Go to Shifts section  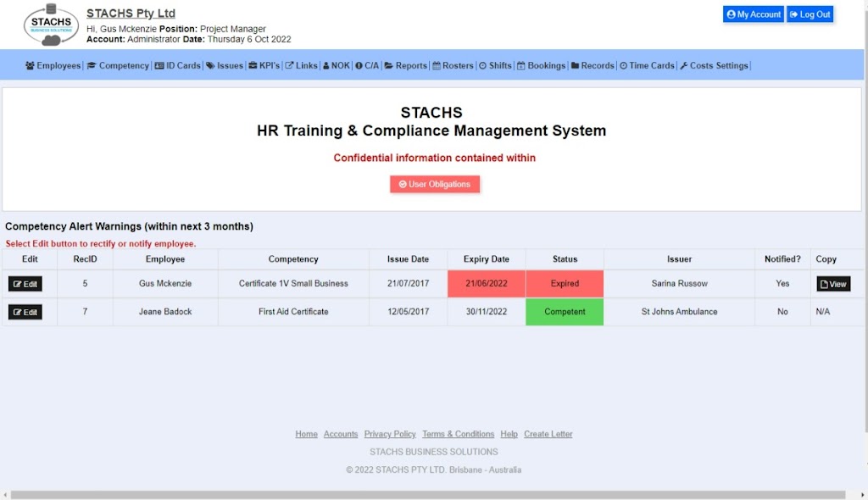coord(495,65)
